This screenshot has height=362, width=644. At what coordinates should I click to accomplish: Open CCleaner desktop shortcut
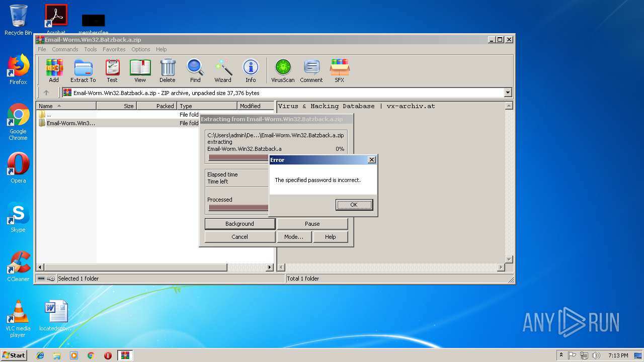18,266
